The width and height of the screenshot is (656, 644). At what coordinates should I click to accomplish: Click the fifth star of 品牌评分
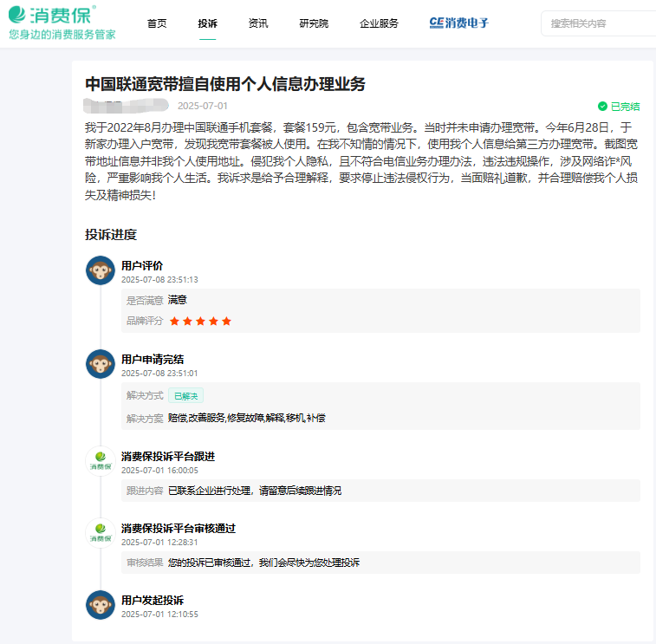(226, 321)
